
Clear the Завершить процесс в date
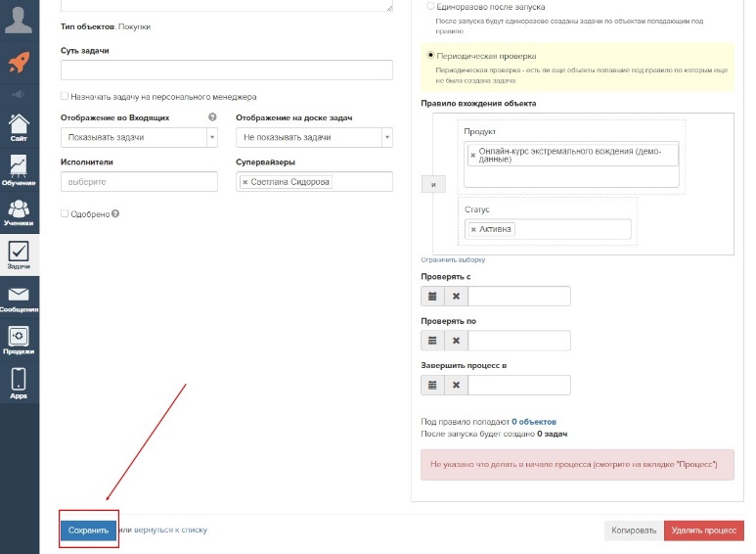[x=456, y=385]
